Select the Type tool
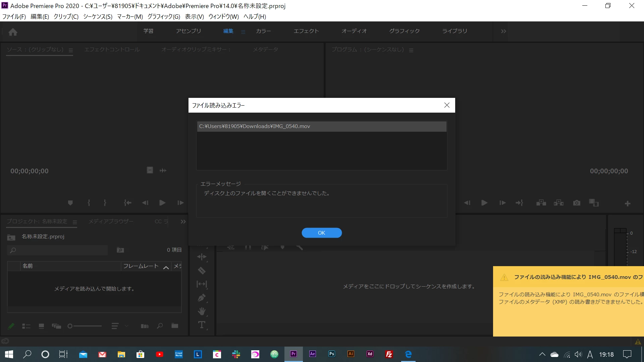 (x=202, y=325)
